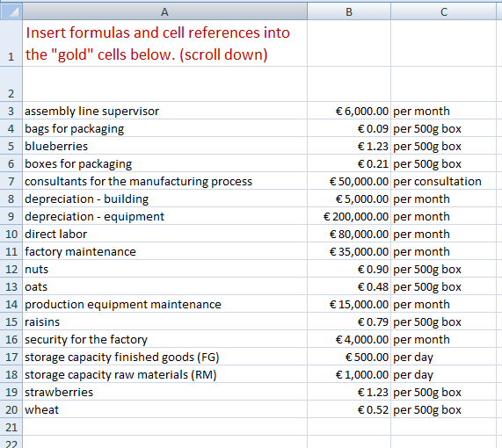Click the € 15,000.00 value cell
502x448 pixels.
click(349, 304)
